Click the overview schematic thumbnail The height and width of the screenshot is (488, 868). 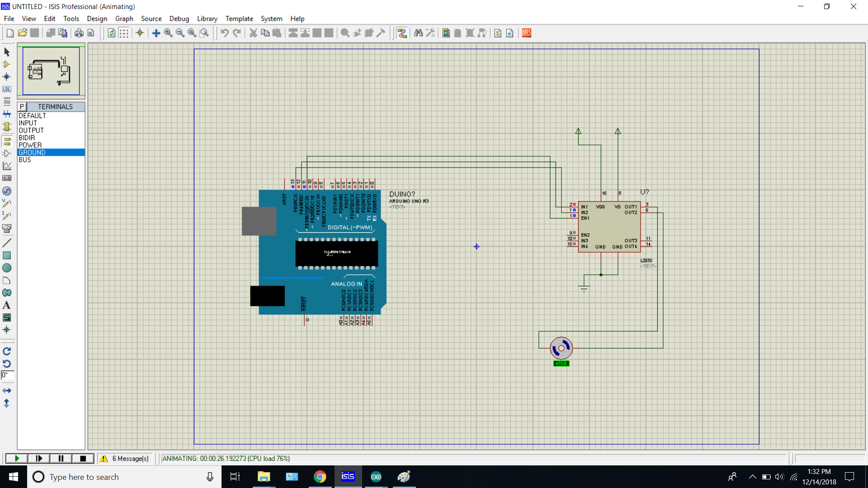click(x=51, y=71)
